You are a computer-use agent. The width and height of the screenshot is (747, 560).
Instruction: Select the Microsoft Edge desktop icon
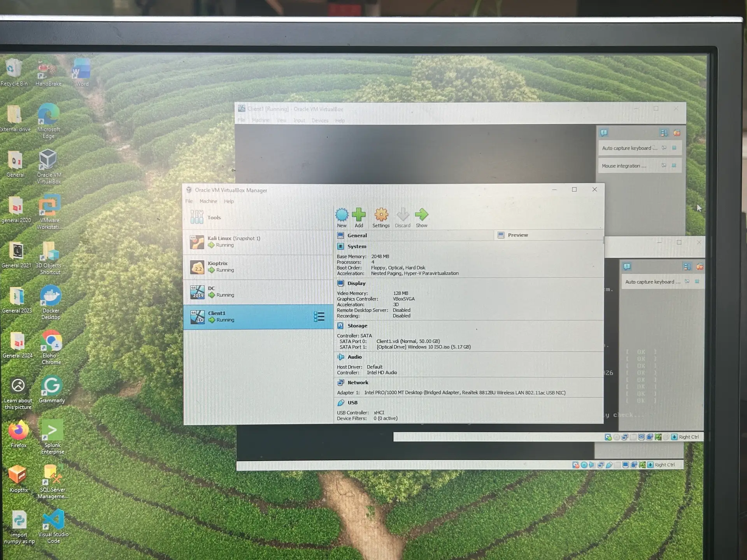coord(49,121)
